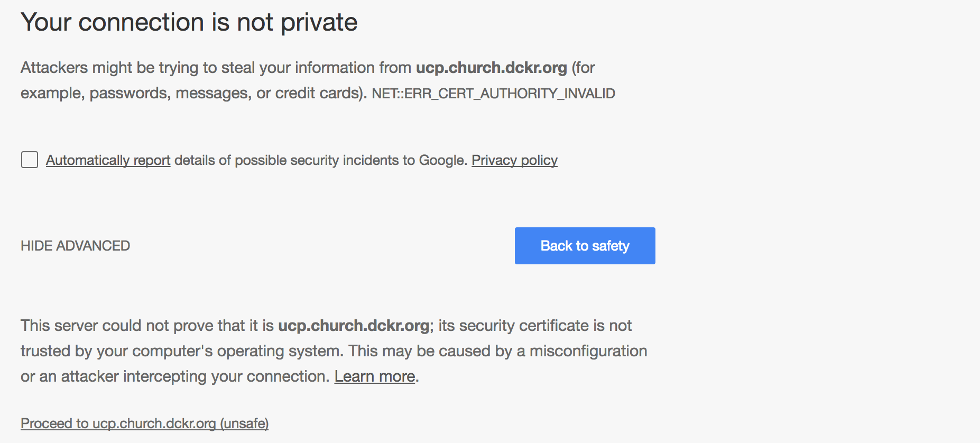This screenshot has width=980, height=443.
Task: Open the "Automatically report" link
Action: pos(108,160)
